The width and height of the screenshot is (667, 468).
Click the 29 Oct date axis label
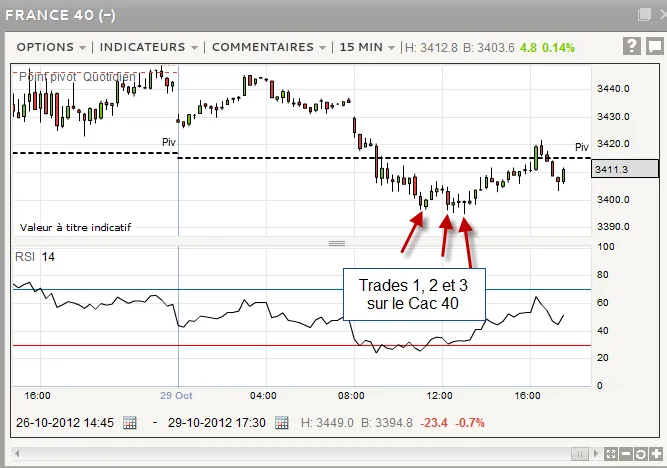point(176,396)
